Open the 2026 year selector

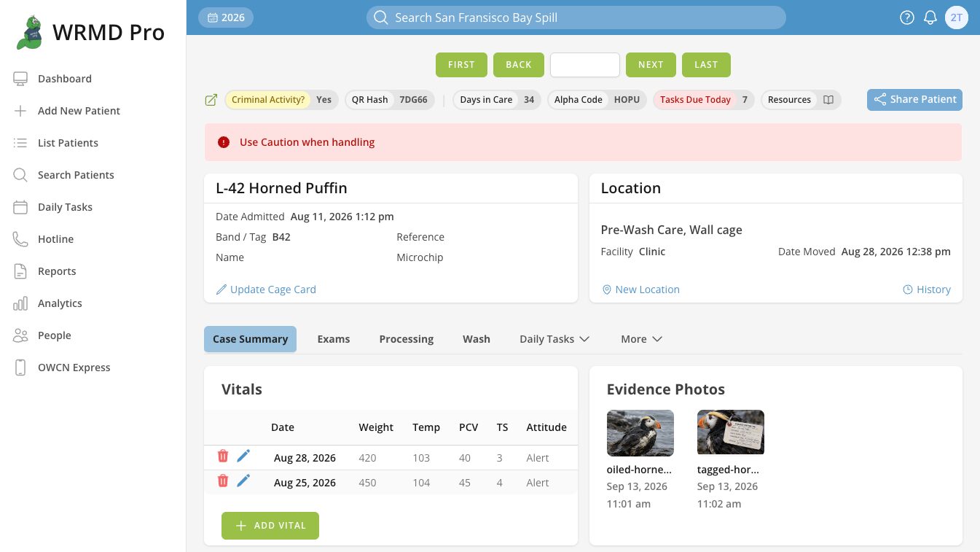[x=226, y=18]
